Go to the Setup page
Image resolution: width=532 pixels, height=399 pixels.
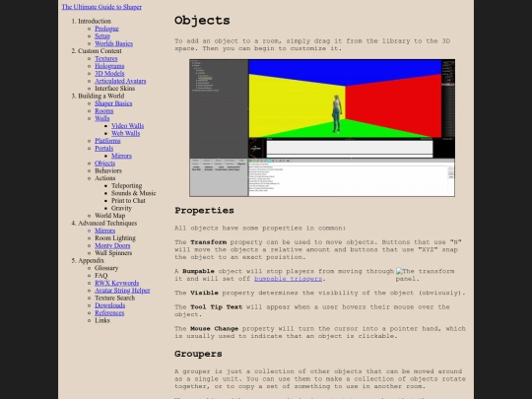pyautogui.click(x=102, y=36)
